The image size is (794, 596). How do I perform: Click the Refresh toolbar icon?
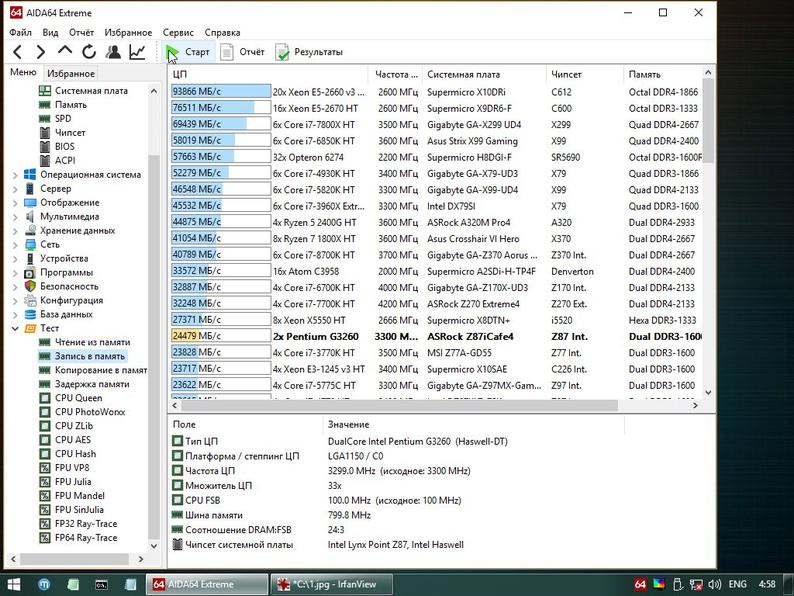(x=89, y=52)
